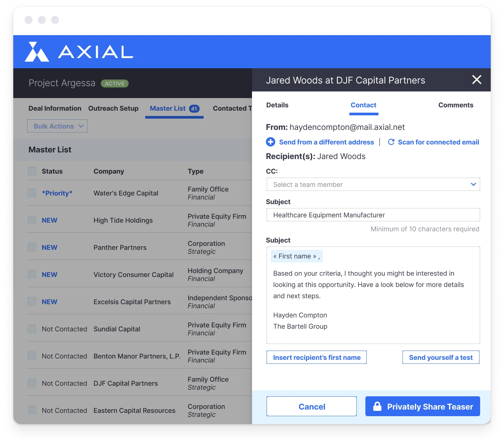Tick the checkbox for Panther Partners
Viewport: 504px width, 444px height.
(32, 248)
